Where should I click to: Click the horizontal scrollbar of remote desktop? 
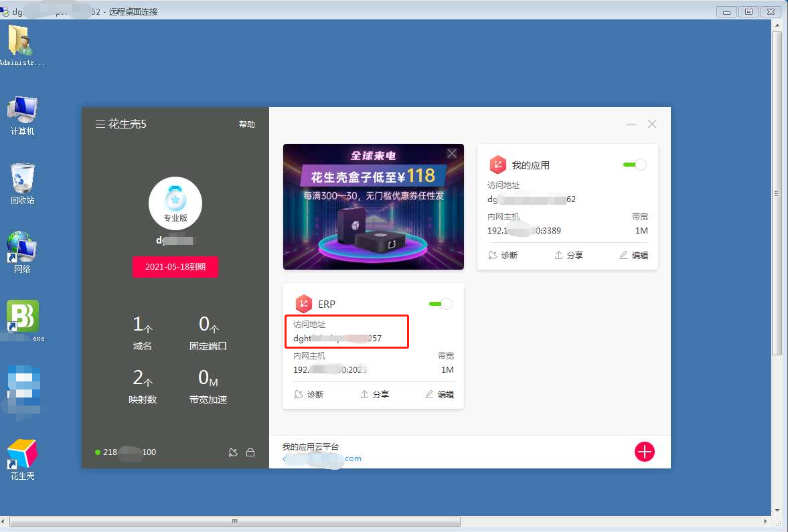[x=234, y=521]
